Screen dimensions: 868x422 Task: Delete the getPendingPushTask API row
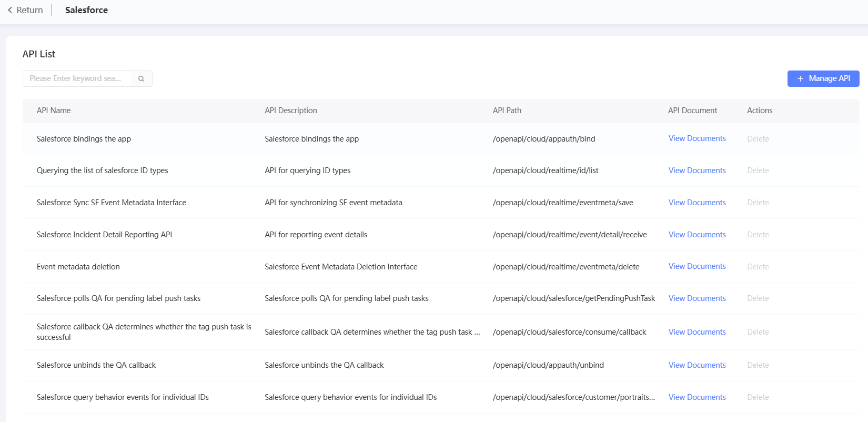(x=758, y=298)
